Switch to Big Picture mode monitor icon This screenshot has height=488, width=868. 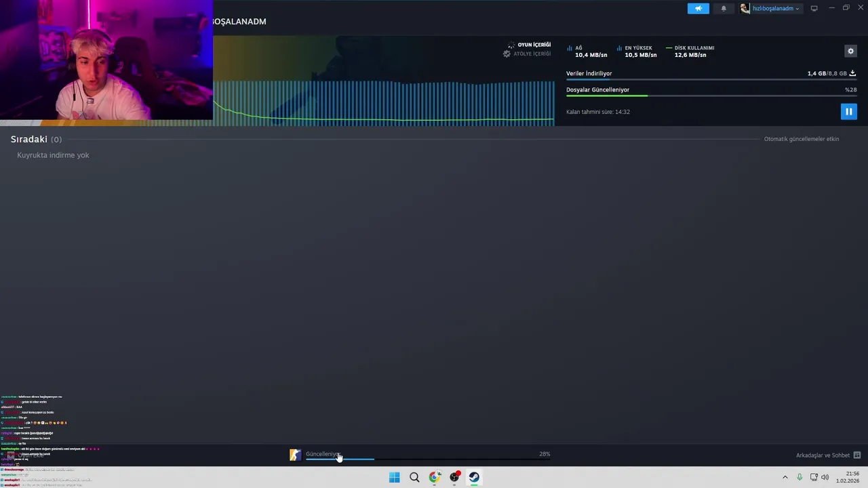click(814, 8)
